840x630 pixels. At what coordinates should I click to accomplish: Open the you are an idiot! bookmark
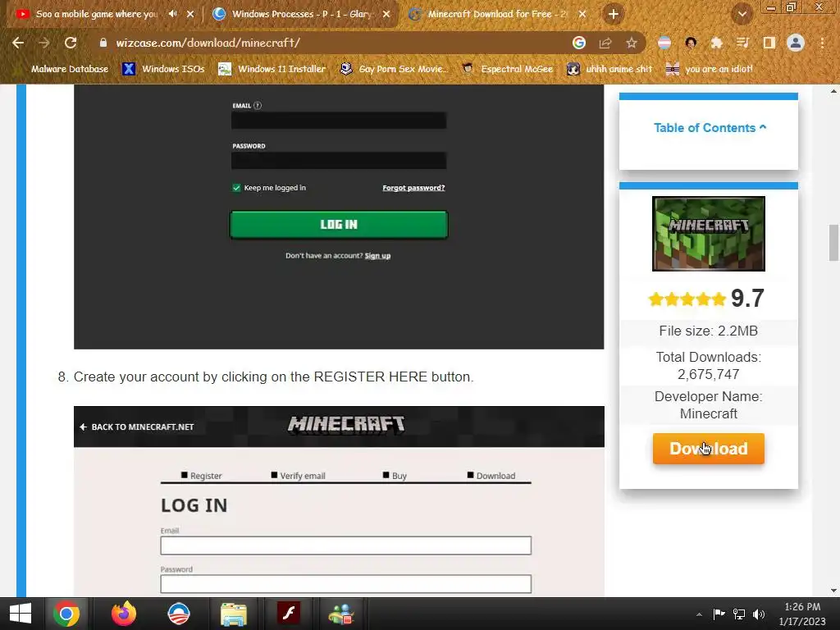click(x=709, y=69)
